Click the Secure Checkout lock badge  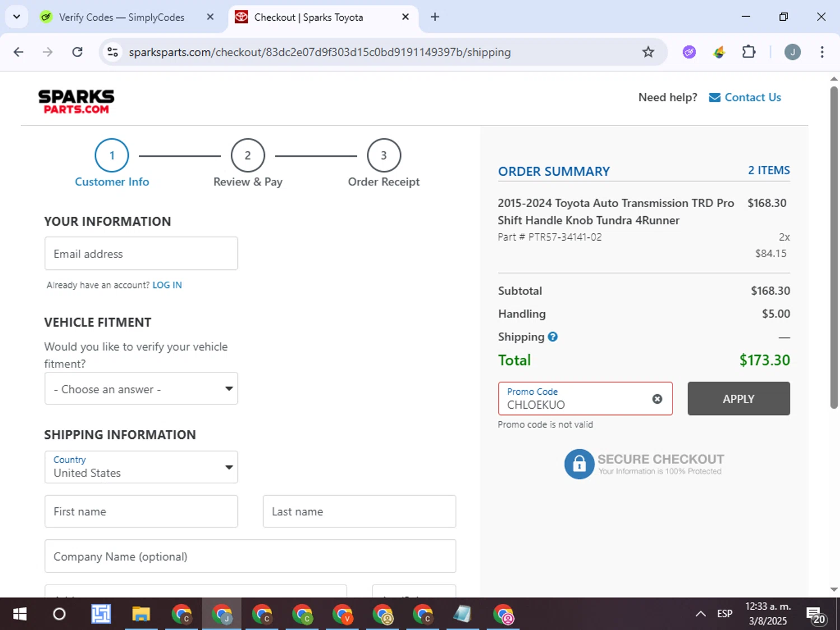coord(644,464)
